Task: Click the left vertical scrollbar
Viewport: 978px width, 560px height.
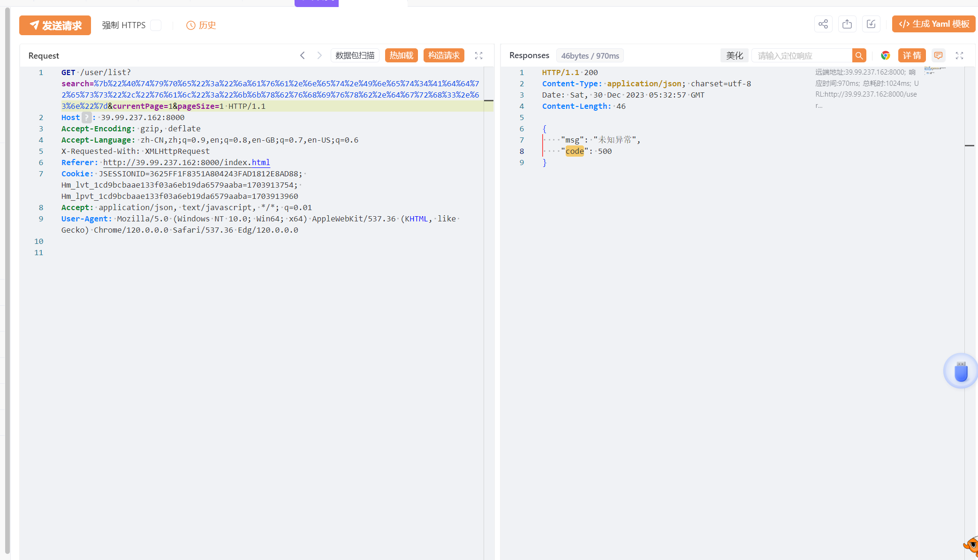Action: (7, 280)
